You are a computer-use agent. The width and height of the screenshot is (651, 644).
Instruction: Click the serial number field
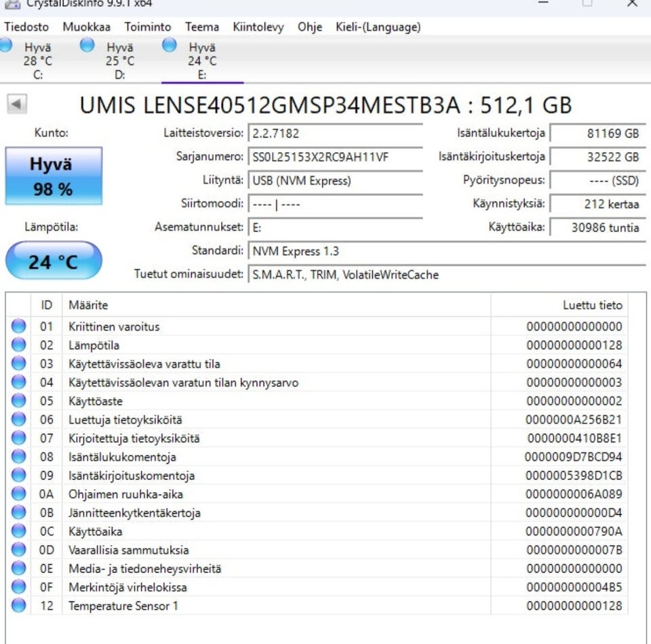[336, 157]
